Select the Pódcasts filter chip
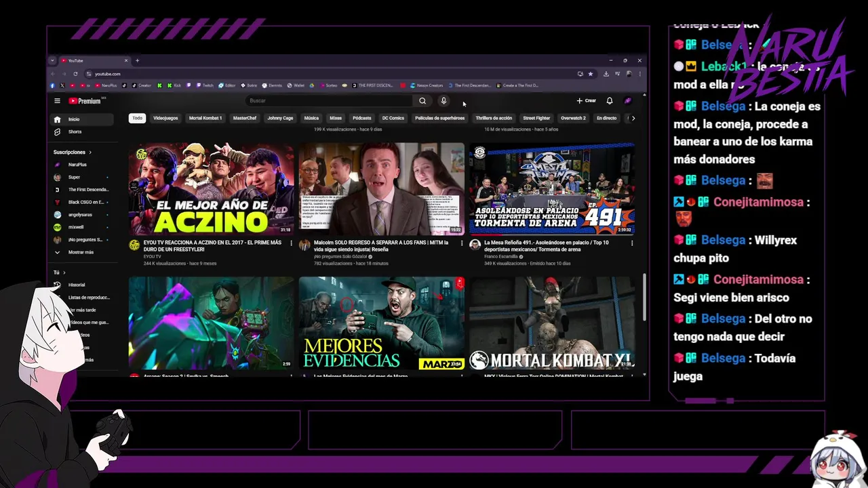Image resolution: width=868 pixels, height=488 pixels. tap(362, 118)
